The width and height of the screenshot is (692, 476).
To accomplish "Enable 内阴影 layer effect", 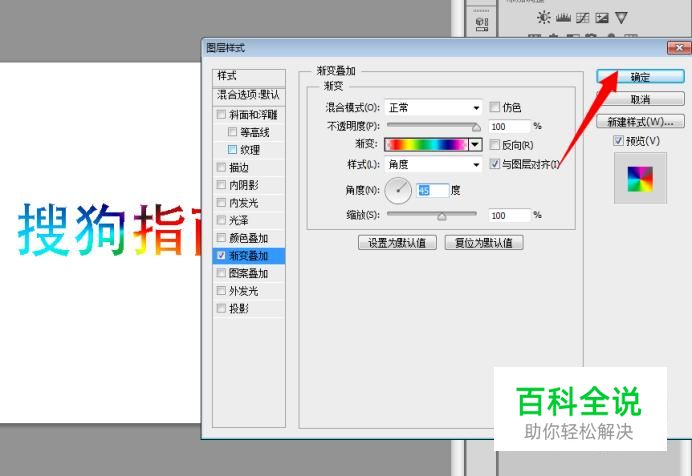I will (x=221, y=185).
